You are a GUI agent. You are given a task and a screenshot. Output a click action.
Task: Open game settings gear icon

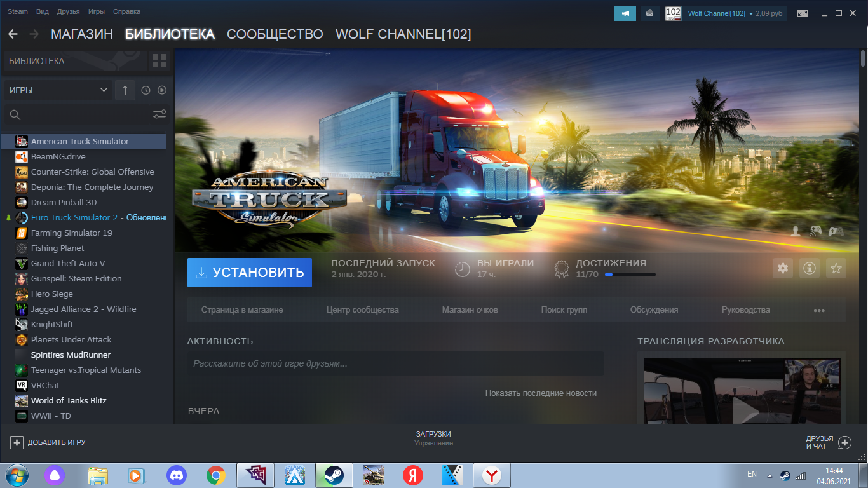(x=783, y=269)
